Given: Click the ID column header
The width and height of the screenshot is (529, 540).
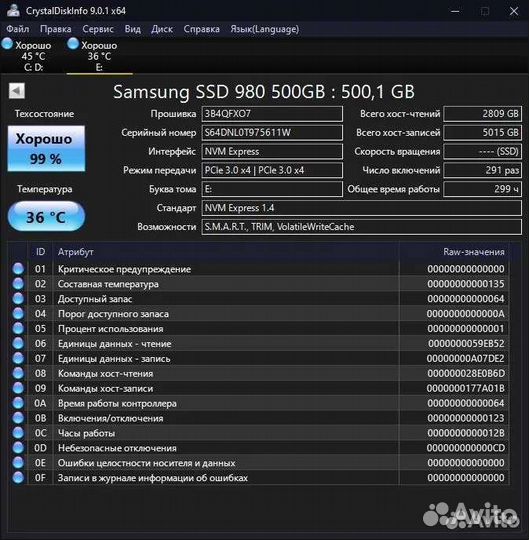Looking at the screenshot, I should [x=40, y=252].
